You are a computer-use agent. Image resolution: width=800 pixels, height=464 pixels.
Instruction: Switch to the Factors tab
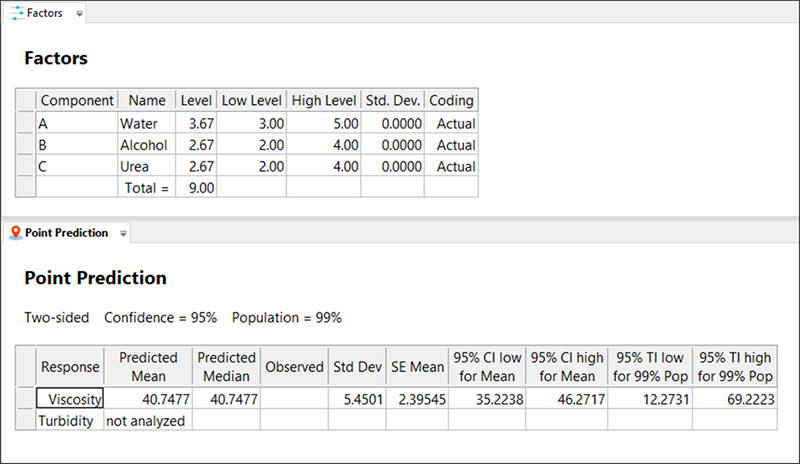pos(44,13)
